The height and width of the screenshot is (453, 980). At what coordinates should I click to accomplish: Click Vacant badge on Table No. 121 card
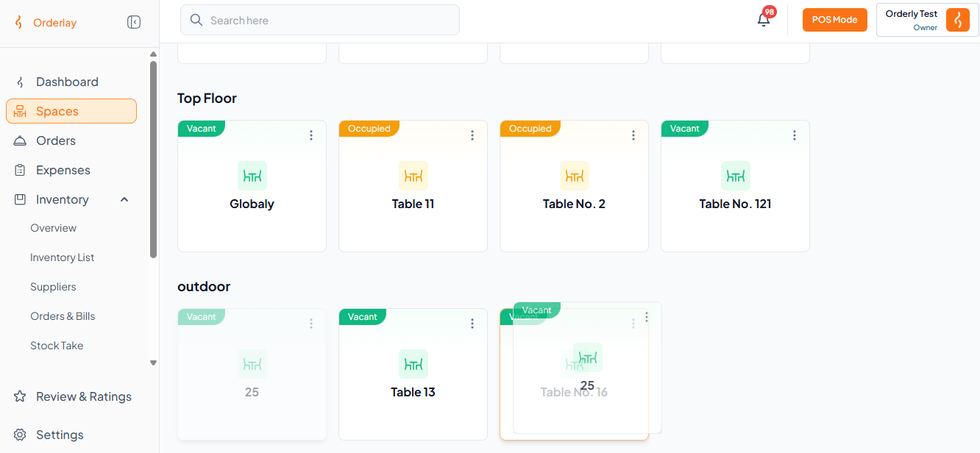[684, 129]
